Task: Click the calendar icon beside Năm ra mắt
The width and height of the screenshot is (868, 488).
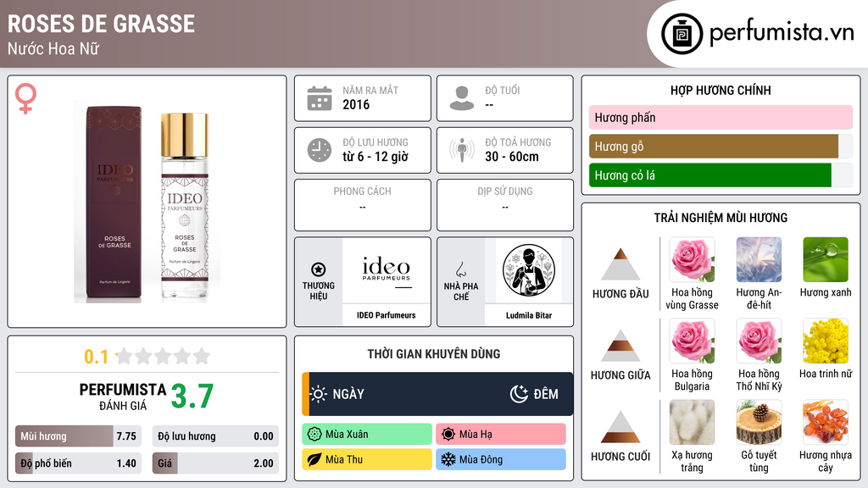Action: point(320,98)
